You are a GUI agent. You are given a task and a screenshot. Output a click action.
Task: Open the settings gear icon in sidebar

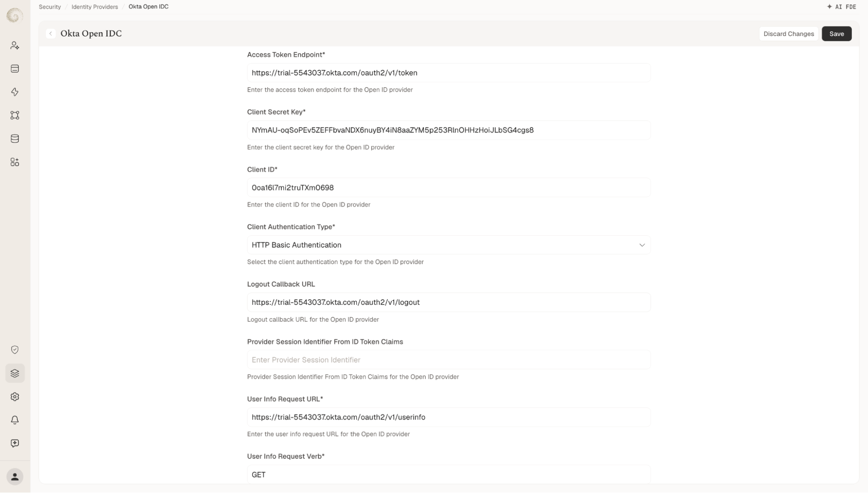15,397
